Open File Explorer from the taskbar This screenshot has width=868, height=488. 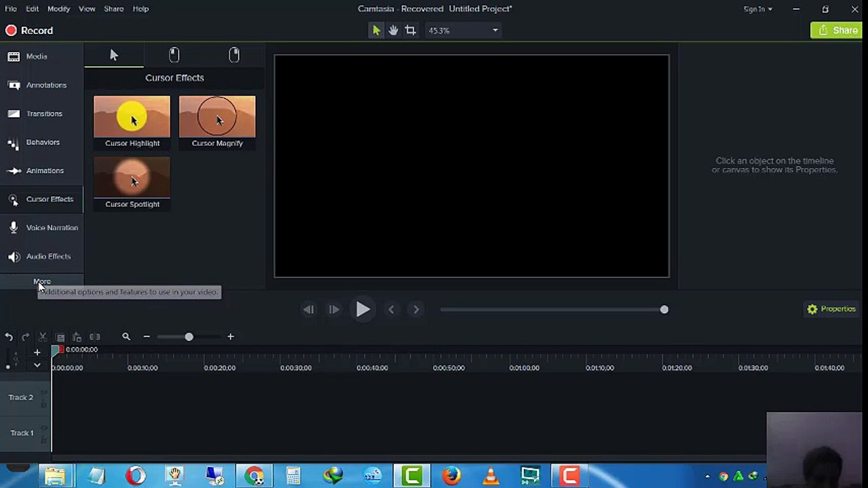(55, 476)
